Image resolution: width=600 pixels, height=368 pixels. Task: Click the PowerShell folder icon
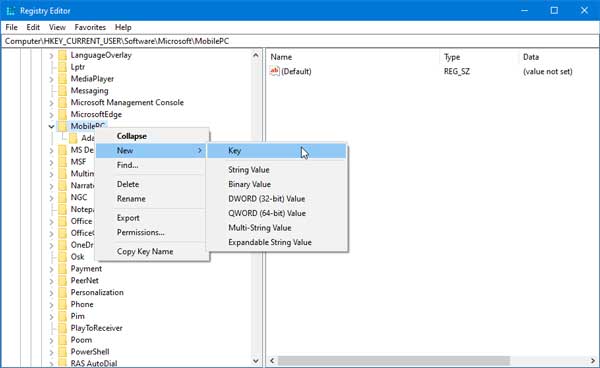click(x=62, y=352)
